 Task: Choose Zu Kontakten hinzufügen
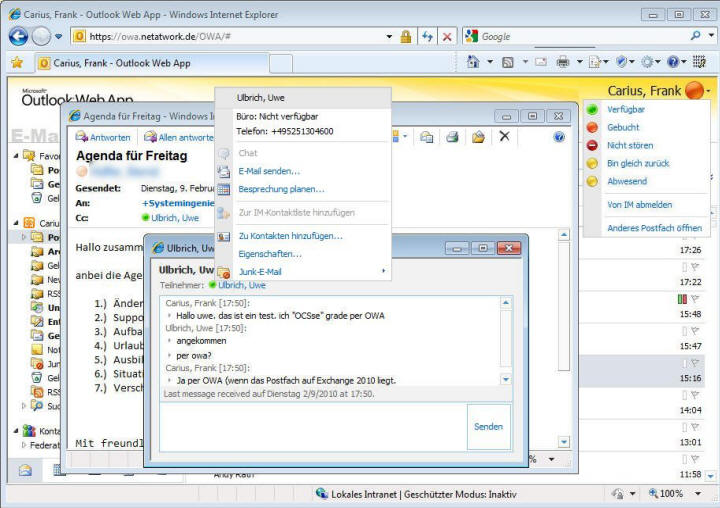click(x=290, y=236)
